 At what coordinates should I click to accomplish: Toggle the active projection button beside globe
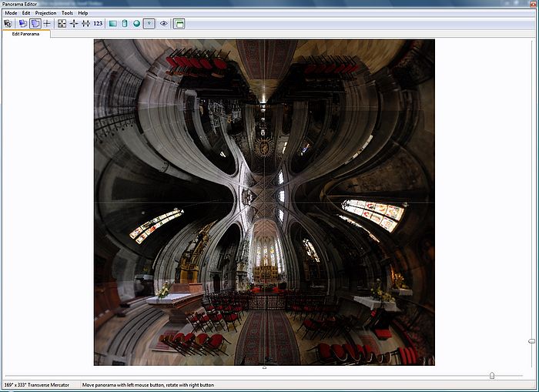point(149,24)
